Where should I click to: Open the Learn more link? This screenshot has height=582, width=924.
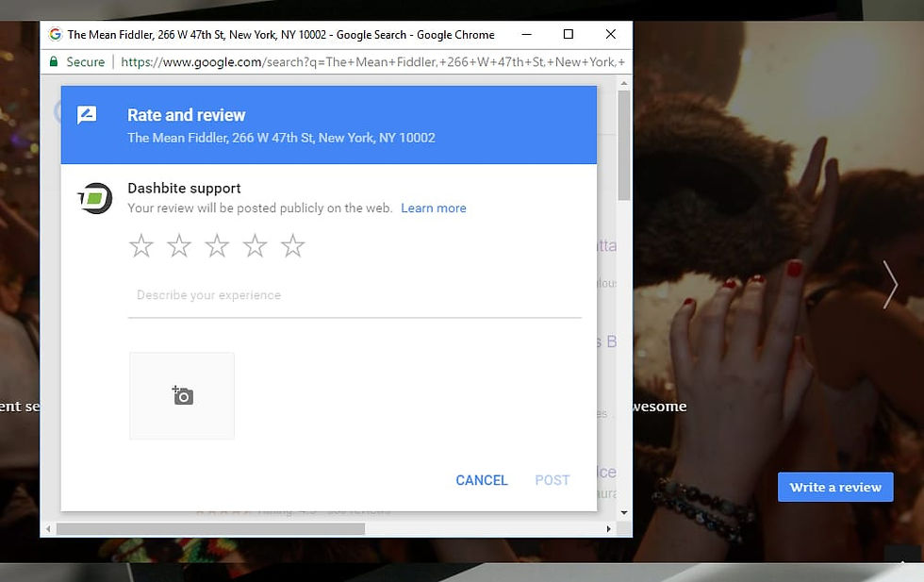click(433, 208)
